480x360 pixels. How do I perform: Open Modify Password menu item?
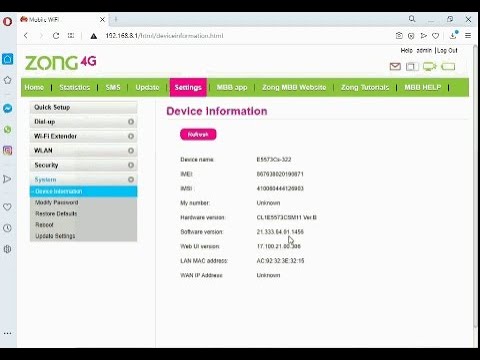(x=57, y=203)
